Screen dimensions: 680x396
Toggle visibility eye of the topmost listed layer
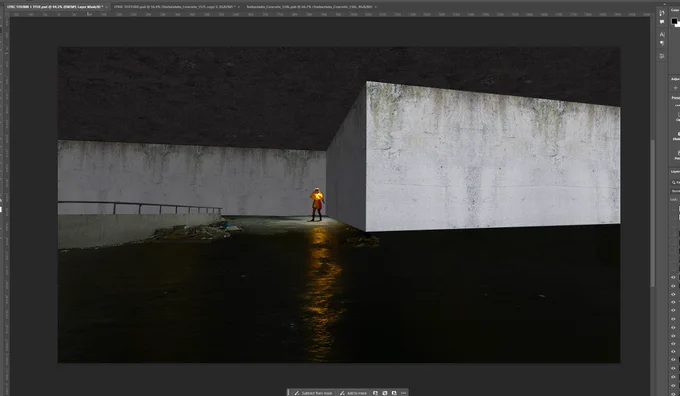point(673,278)
